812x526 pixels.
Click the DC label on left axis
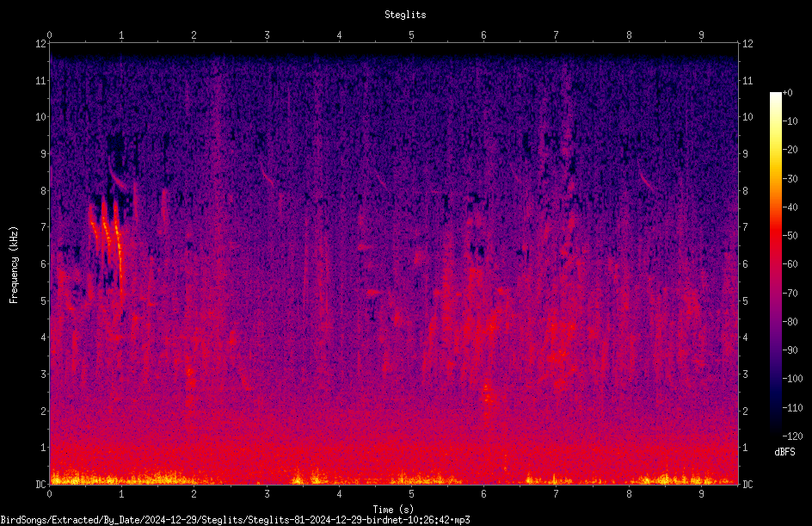[41, 484]
